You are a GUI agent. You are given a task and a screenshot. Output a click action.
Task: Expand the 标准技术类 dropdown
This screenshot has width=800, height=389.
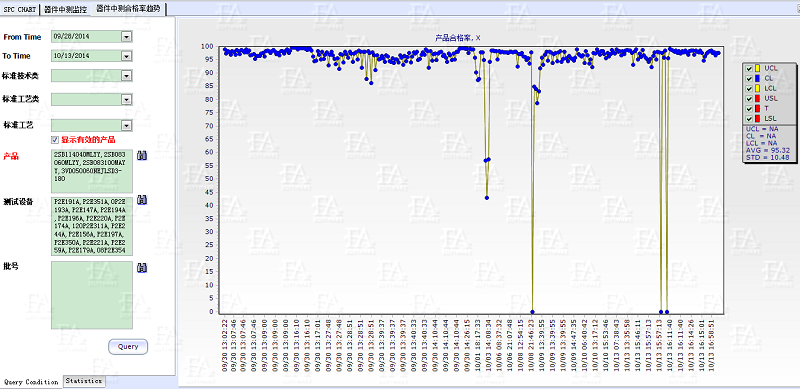(x=127, y=76)
